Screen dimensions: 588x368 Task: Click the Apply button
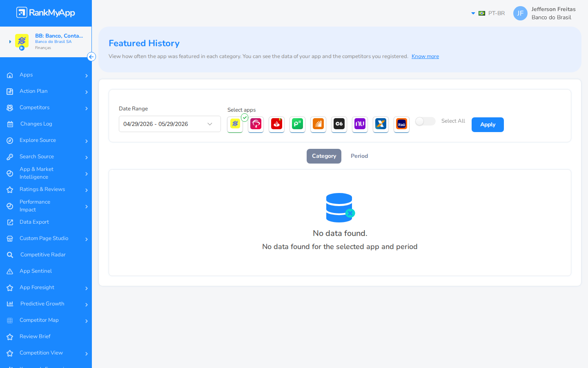pyautogui.click(x=488, y=125)
